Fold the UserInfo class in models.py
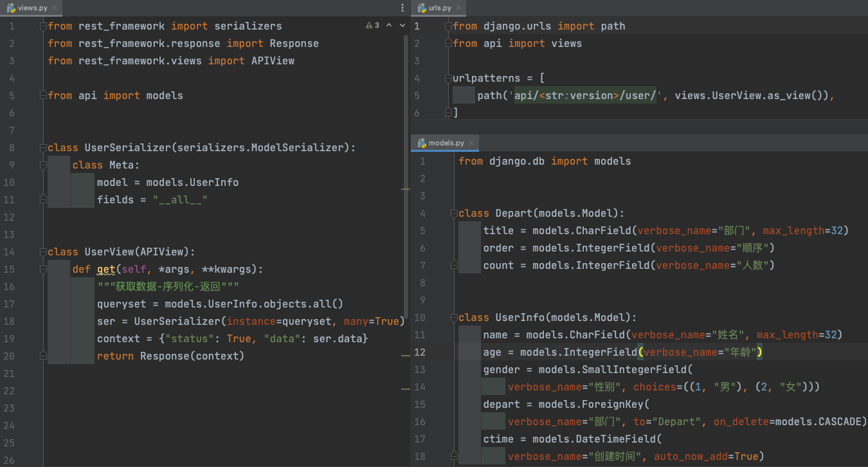This screenshot has height=467, width=868. pyautogui.click(x=454, y=318)
